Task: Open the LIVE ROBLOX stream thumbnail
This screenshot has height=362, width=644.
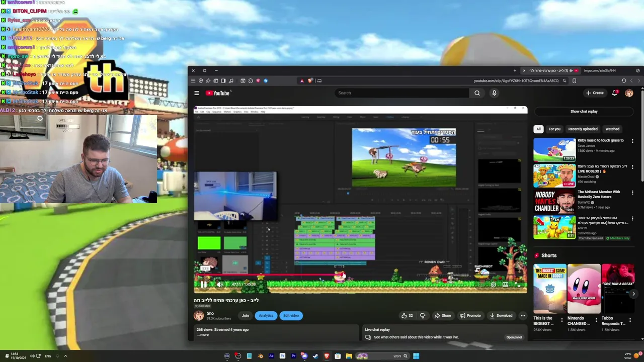Action: click(554, 175)
